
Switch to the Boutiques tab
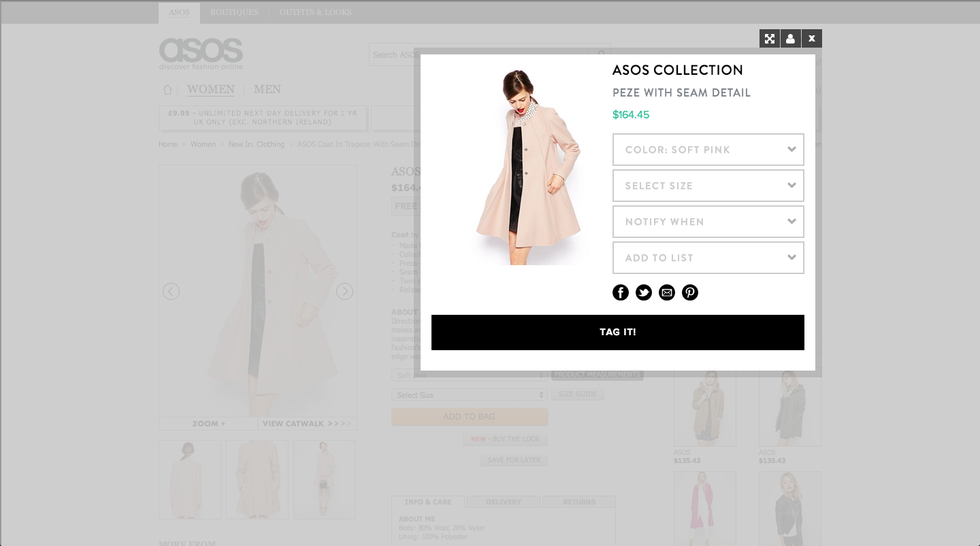click(x=234, y=12)
